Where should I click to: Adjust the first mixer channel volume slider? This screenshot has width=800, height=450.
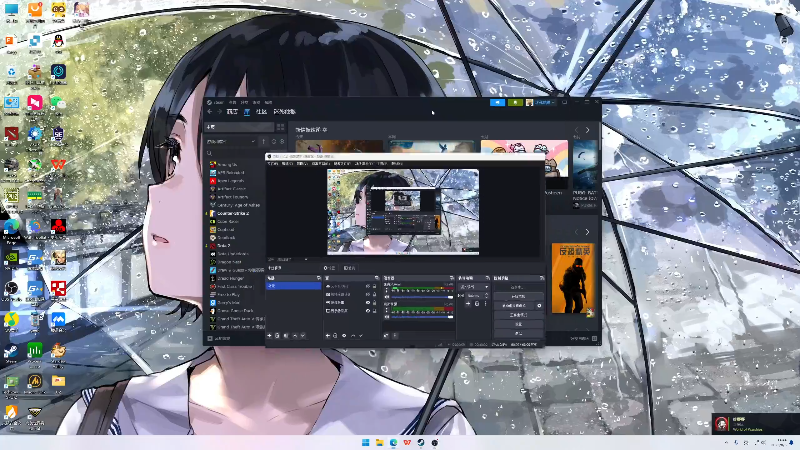(422, 297)
